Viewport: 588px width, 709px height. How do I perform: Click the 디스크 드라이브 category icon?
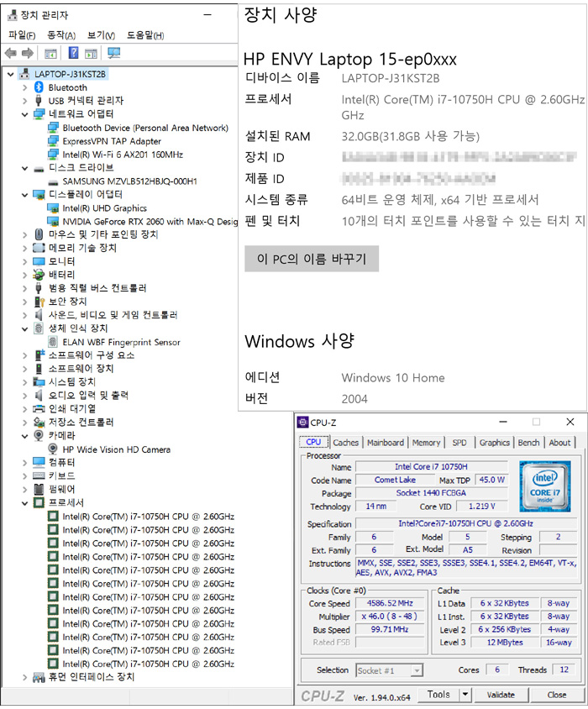pyautogui.click(x=39, y=169)
